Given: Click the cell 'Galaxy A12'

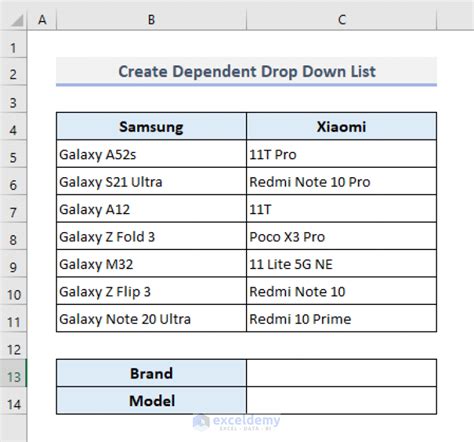Looking at the screenshot, I should click(x=151, y=209).
